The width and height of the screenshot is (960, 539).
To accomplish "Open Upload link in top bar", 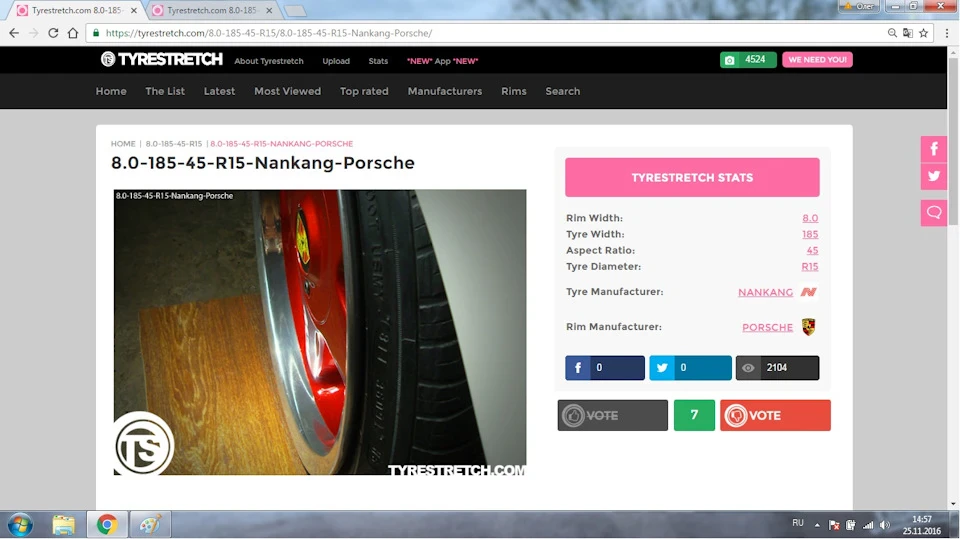I will coord(336,61).
